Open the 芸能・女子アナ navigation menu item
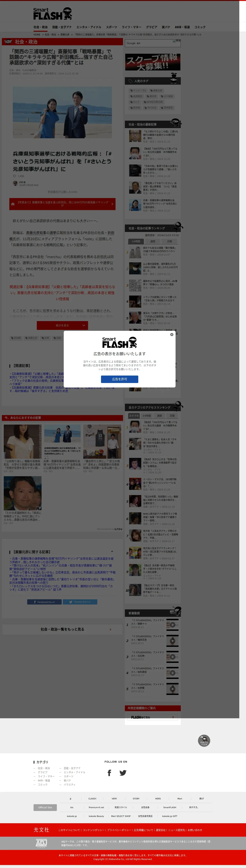Viewport: 246px width, 868px height. (x=62, y=27)
